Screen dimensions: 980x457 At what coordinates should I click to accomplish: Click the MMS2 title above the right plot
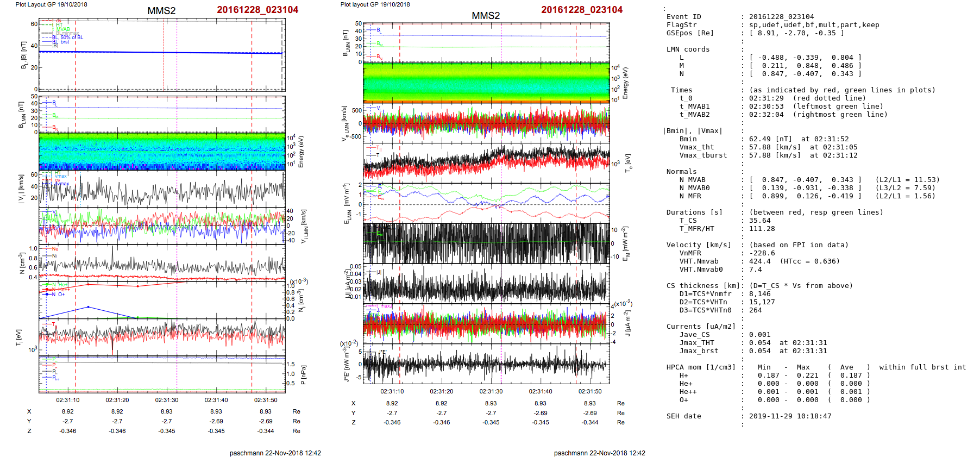pos(486,16)
